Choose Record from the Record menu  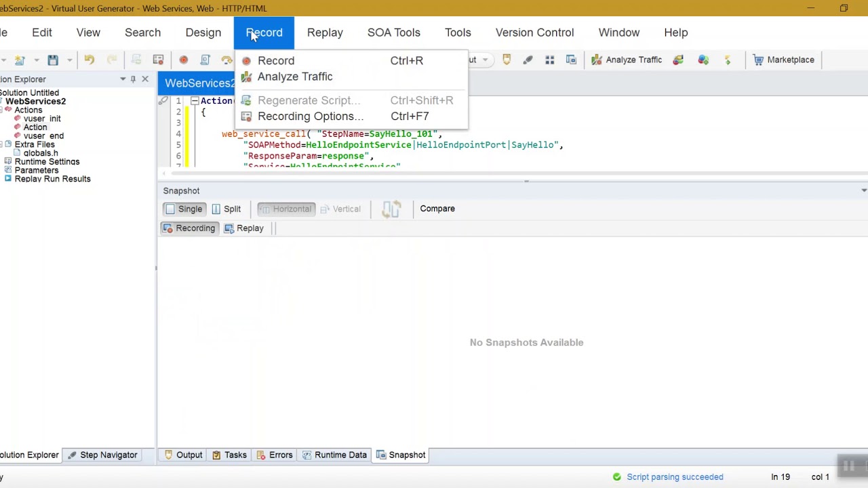click(x=276, y=60)
